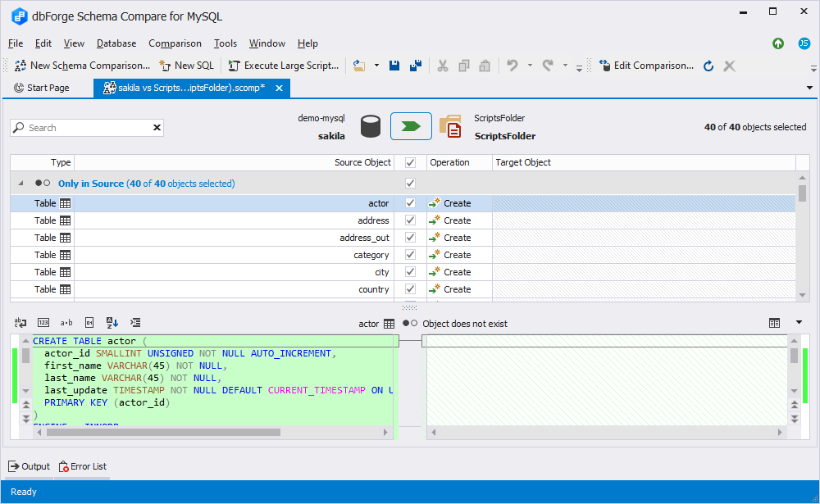820x504 pixels.
Task: Open the Database menu
Action: tap(116, 43)
